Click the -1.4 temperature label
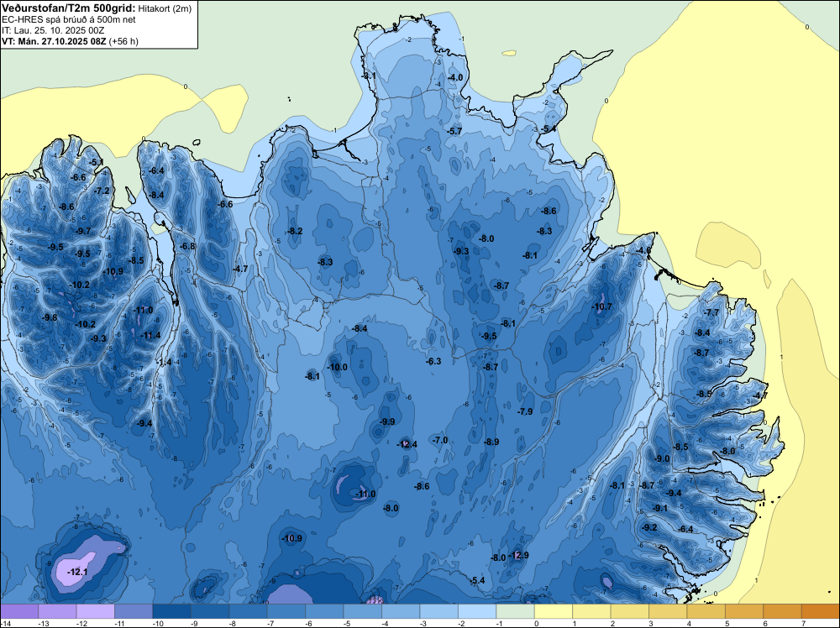840x628 pixels. [165, 363]
